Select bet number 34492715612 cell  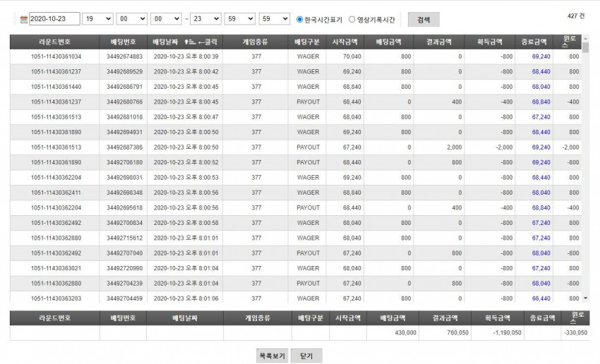tap(124, 238)
